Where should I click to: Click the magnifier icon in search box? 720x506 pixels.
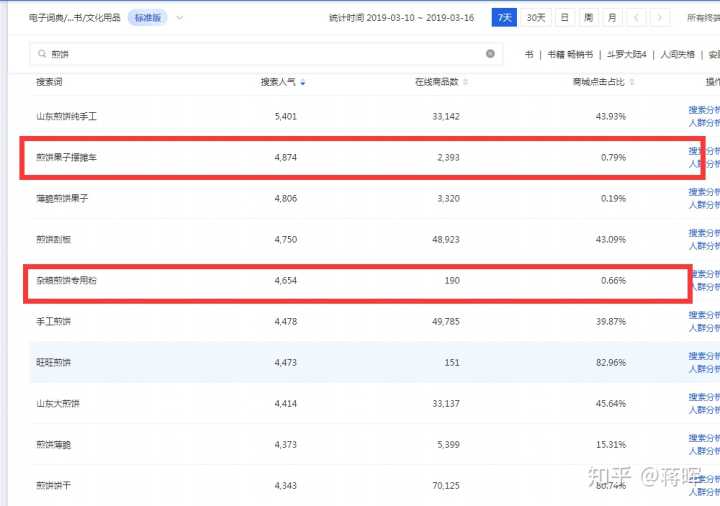coord(41,54)
